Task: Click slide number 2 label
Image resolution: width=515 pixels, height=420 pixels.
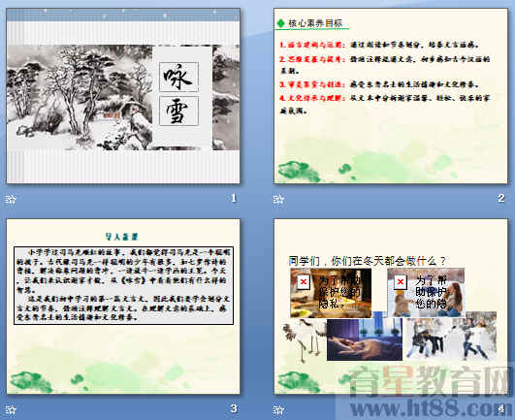Action: (500, 198)
